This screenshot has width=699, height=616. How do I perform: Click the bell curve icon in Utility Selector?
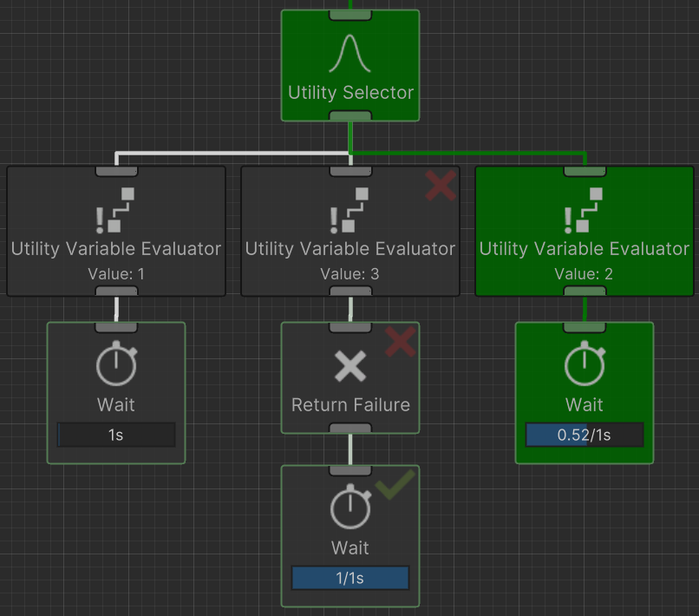349,53
